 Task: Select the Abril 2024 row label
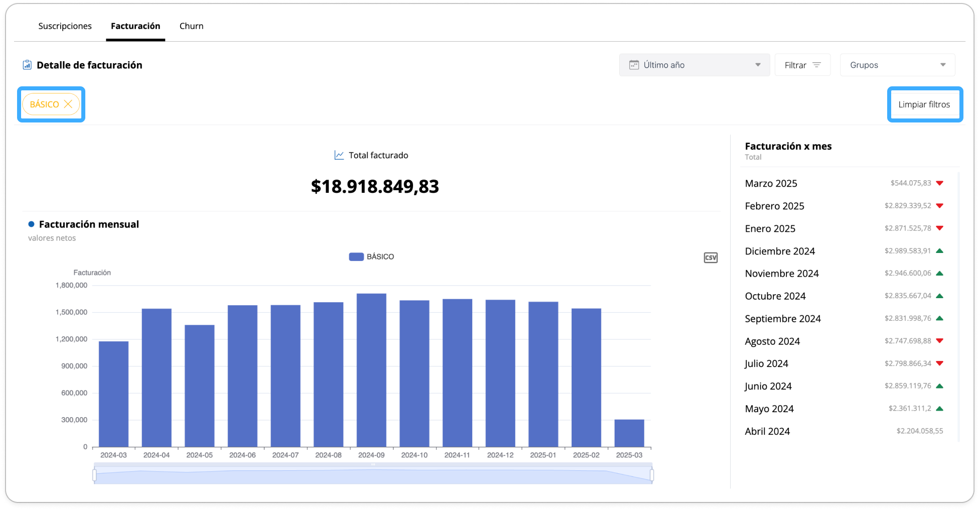pos(767,431)
